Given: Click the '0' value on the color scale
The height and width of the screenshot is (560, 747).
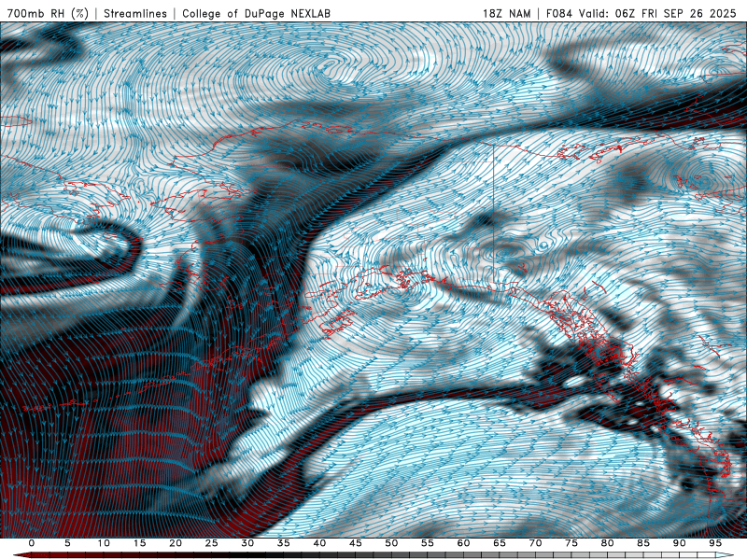Looking at the screenshot, I should click(x=32, y=543).
